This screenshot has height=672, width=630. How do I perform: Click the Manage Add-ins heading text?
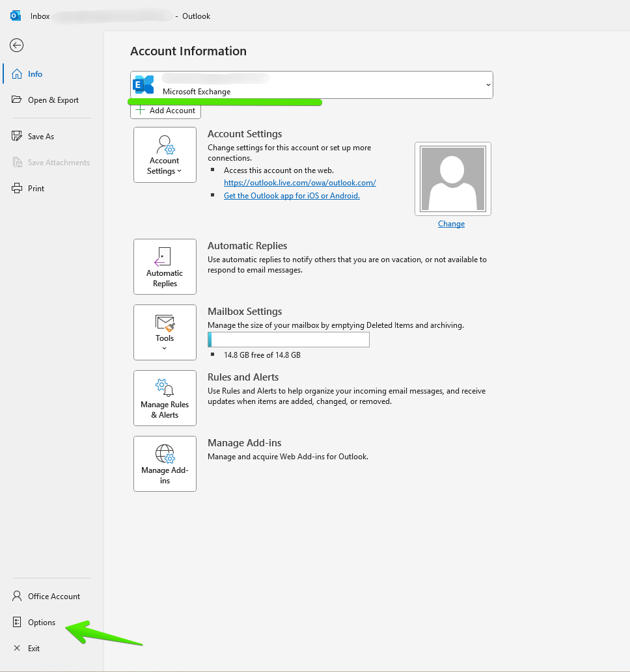click(x=245, y=443)
